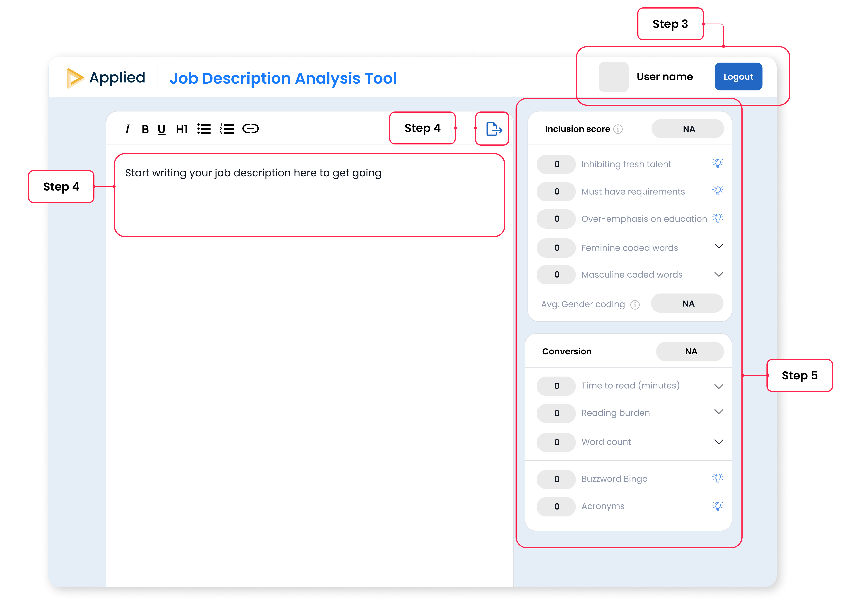Screen dimensions: 845x616
Task: Show tip for Inhibiting fresh talent
Action: click(717, 163)
